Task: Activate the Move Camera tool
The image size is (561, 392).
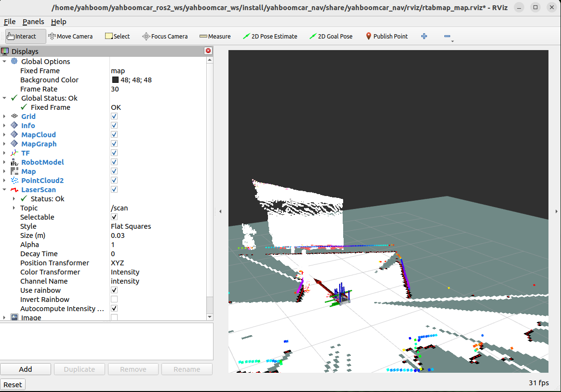Action: pyautogui.click(x=70, y=36)
